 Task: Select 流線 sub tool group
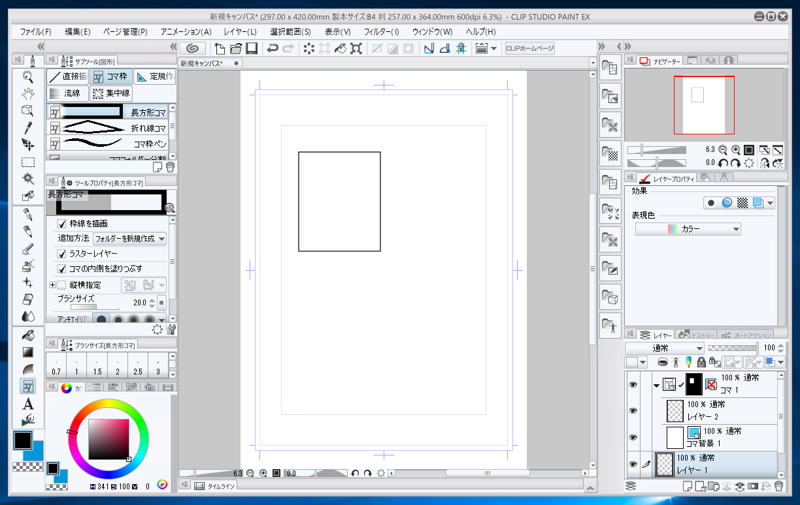point(66,93)
